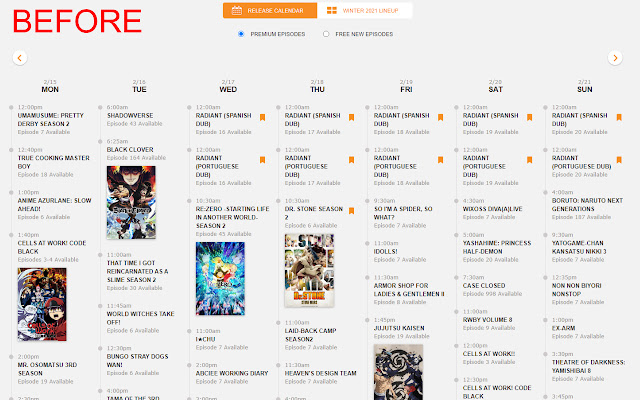The width and height of the screenshot is (640, 400).
Task: Click the 2/15 MON column header
Action: (50, 86)
